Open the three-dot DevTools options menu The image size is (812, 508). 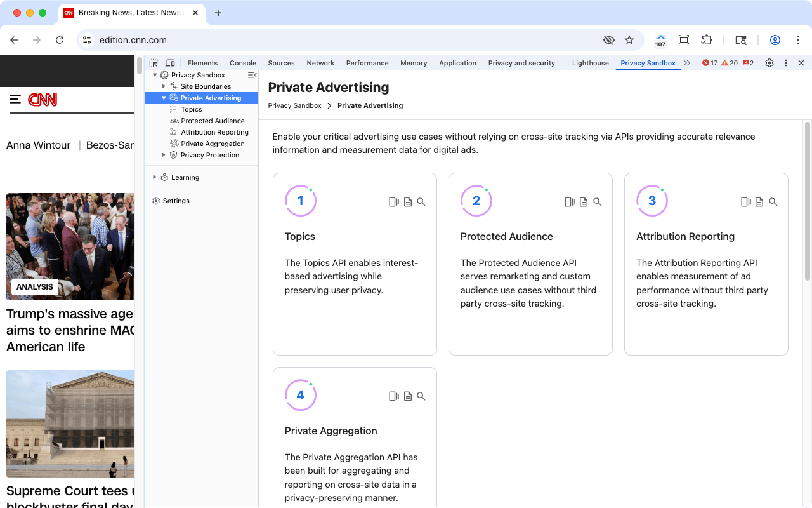[785, 63]
